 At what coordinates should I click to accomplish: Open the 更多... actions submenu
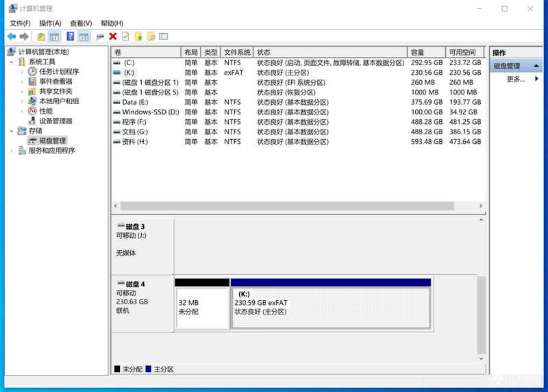coord(516,79)
